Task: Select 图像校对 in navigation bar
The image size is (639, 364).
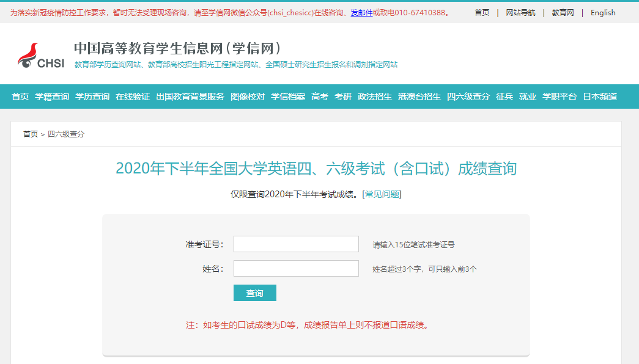Action: point(248,96)
